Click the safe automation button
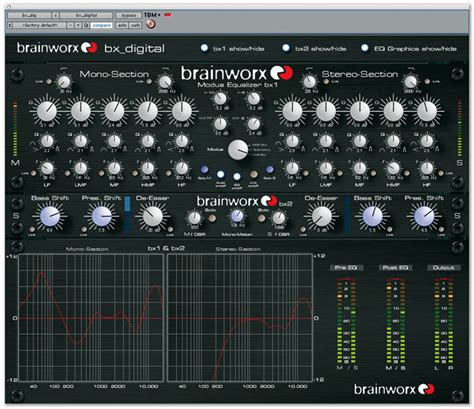474x409 pixels. (x=135, y=25)
